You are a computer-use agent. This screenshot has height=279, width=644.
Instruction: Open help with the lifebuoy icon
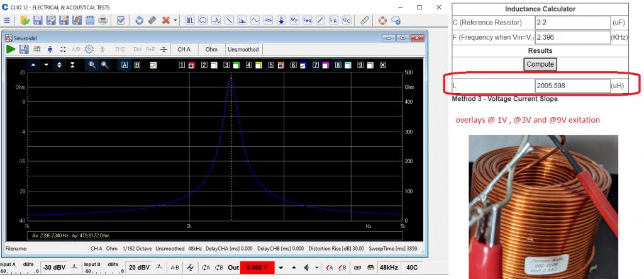tap(383, 20)
